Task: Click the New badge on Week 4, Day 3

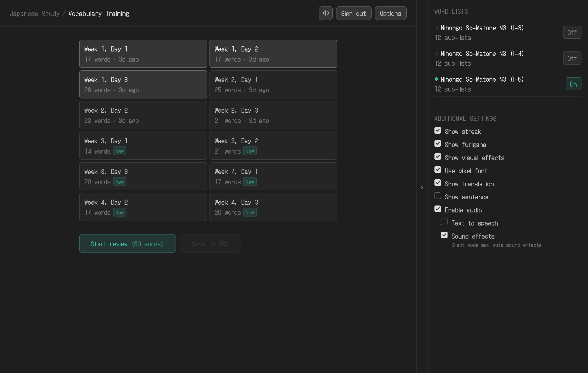Action: click(250, 212)
